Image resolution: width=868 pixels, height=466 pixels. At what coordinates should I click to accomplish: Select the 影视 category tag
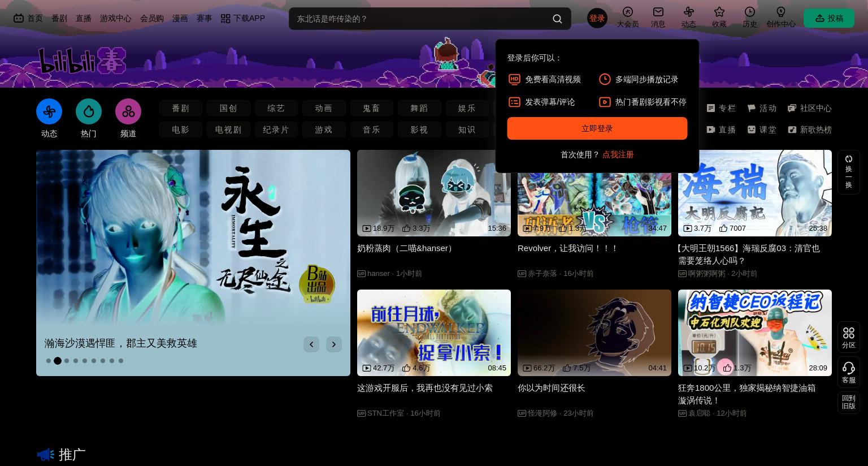[419, 130]
